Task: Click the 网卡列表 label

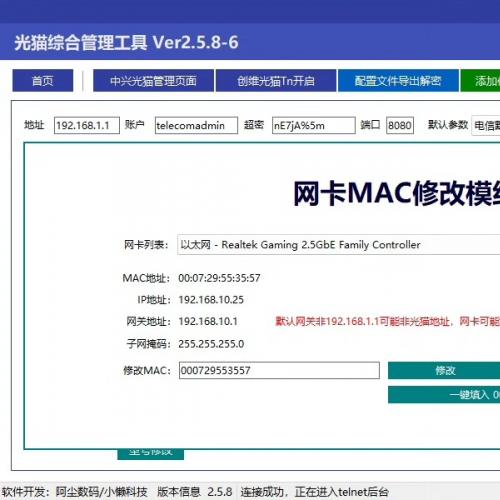Action: pos(146,245)
